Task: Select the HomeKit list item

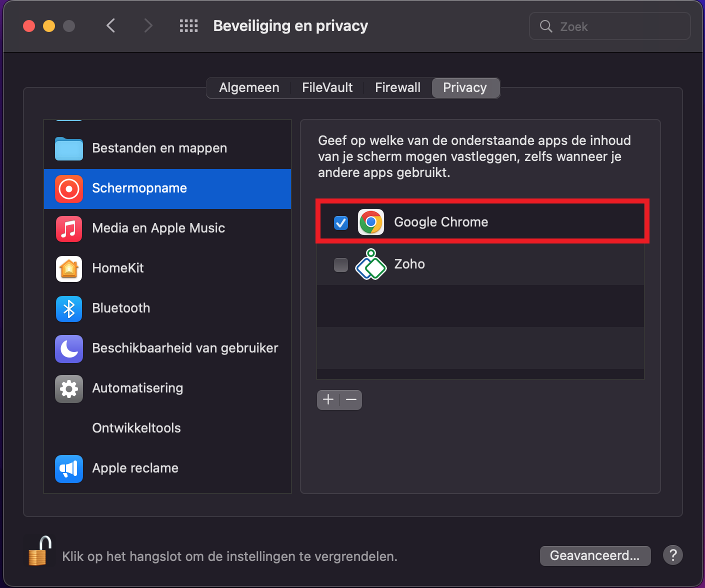Action: coord(167,269)
